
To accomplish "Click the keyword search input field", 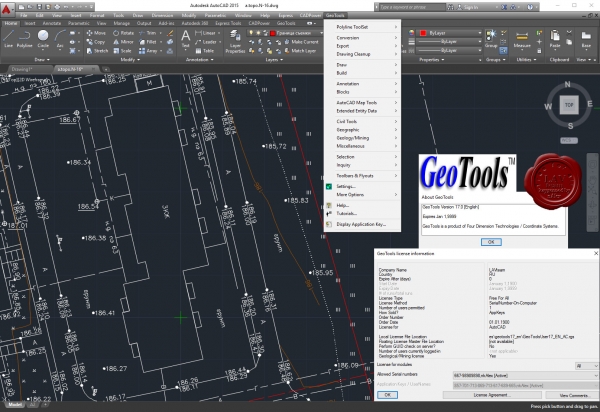I will (412, 7).
